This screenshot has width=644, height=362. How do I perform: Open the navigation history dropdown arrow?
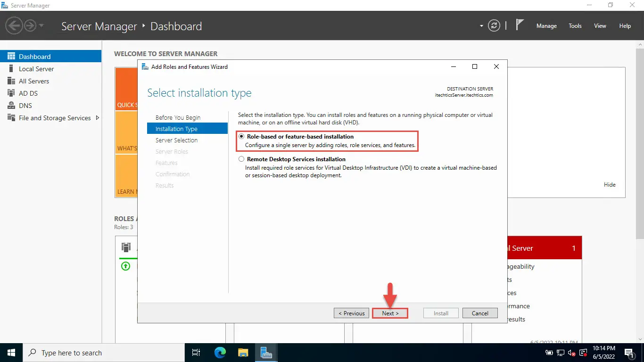(x=41, y=26)
